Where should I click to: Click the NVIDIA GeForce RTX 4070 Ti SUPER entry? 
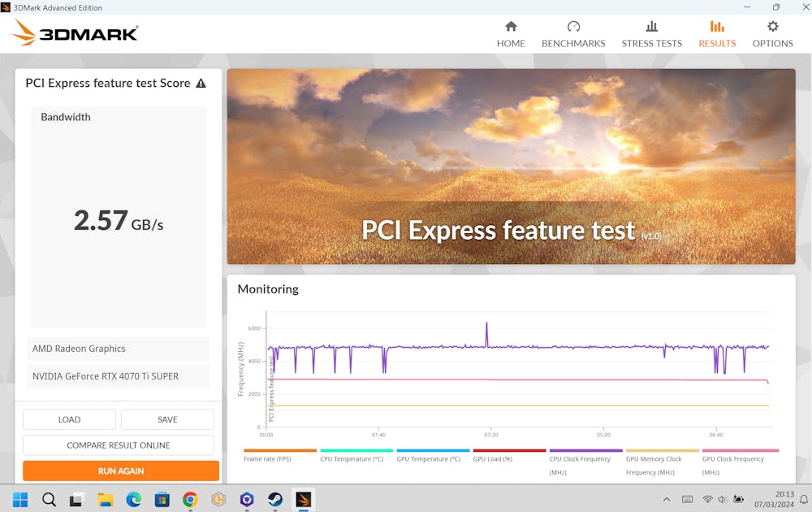tap(118, 376)
